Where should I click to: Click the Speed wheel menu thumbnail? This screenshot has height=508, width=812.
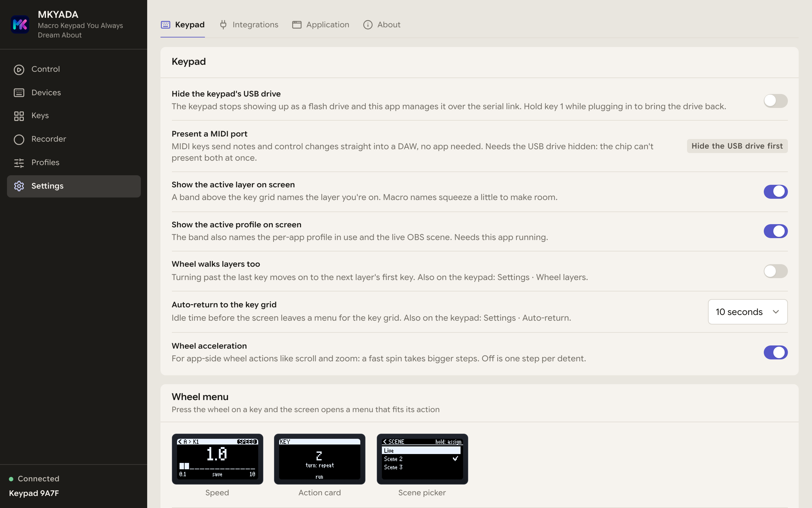pyautogui.click(x=217, y=459)
